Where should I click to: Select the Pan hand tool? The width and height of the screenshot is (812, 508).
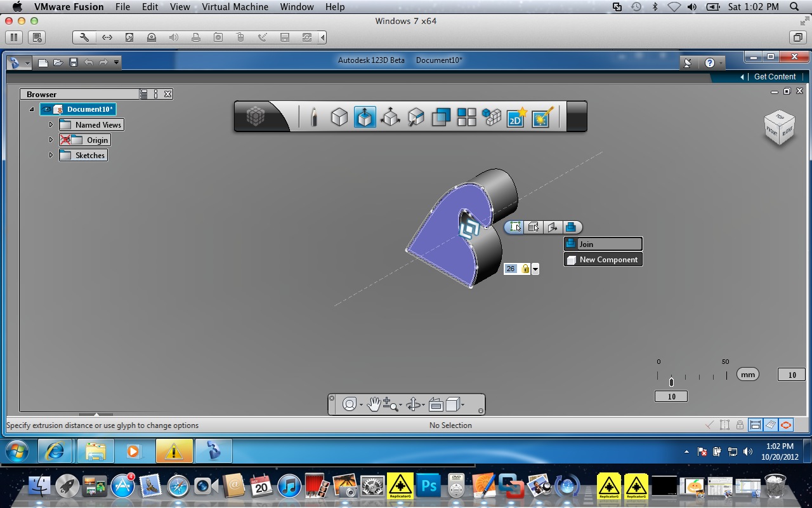click(374, 404)
